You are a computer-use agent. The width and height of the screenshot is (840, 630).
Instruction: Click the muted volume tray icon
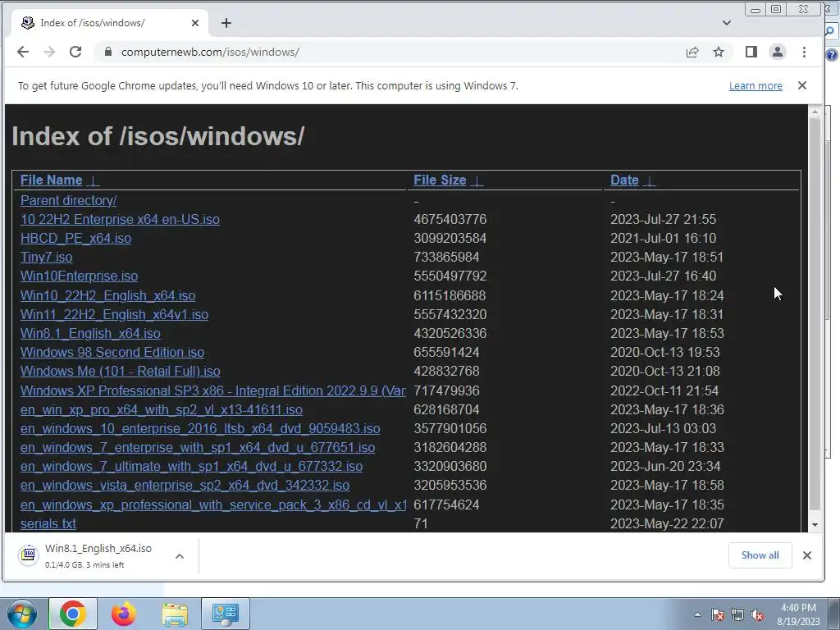(757, 615)
